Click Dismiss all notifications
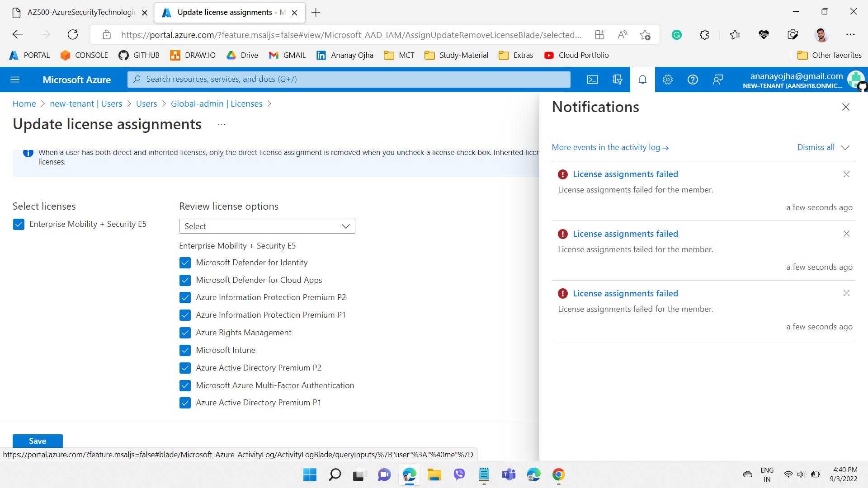The height and width of the screenshot is (488, 868). (816, 147)
